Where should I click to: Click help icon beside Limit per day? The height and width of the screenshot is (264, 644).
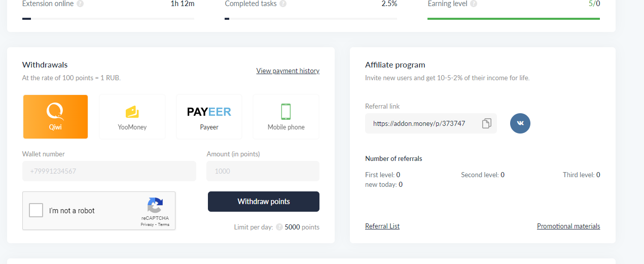click(279, 227)
